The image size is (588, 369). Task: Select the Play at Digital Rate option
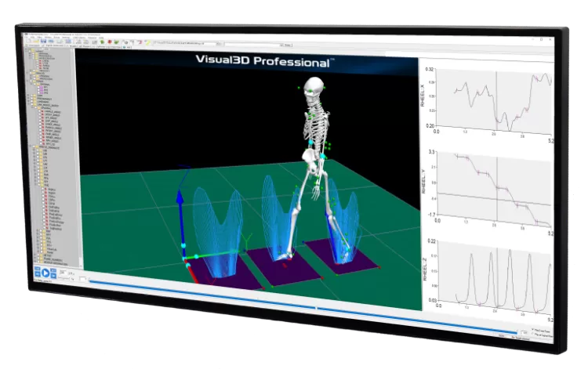pos(542,335)
